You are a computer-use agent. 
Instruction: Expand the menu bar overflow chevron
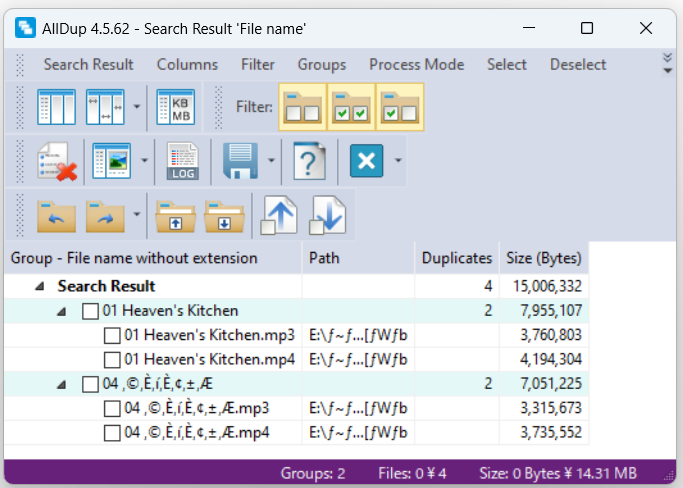coord(667,64)
